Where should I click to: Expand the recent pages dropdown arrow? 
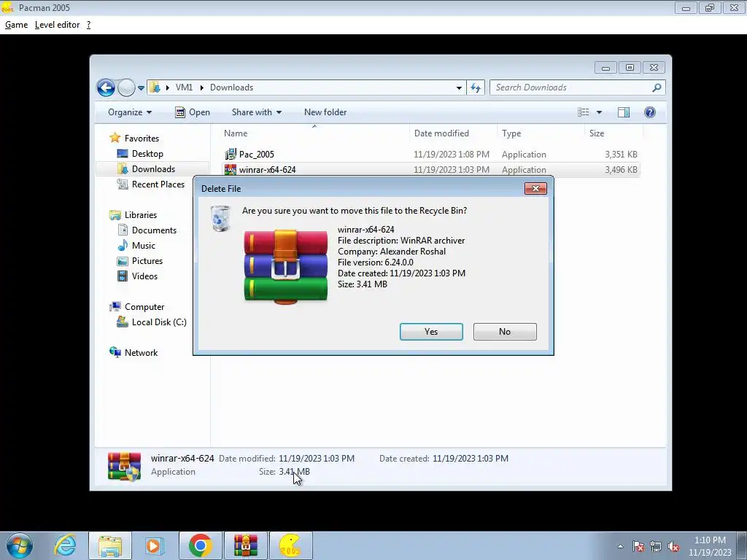point(141,87)
